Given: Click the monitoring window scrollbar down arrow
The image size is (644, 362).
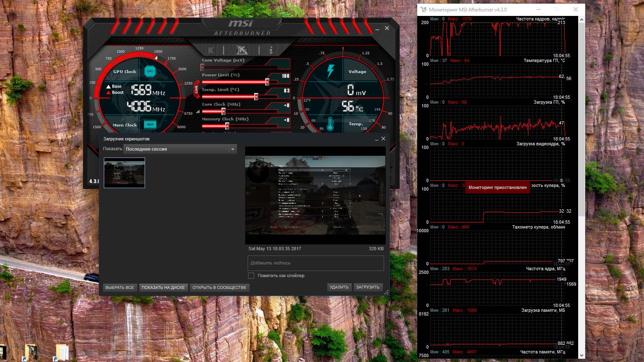Looking at the screenshot, I should coord(581,355).
